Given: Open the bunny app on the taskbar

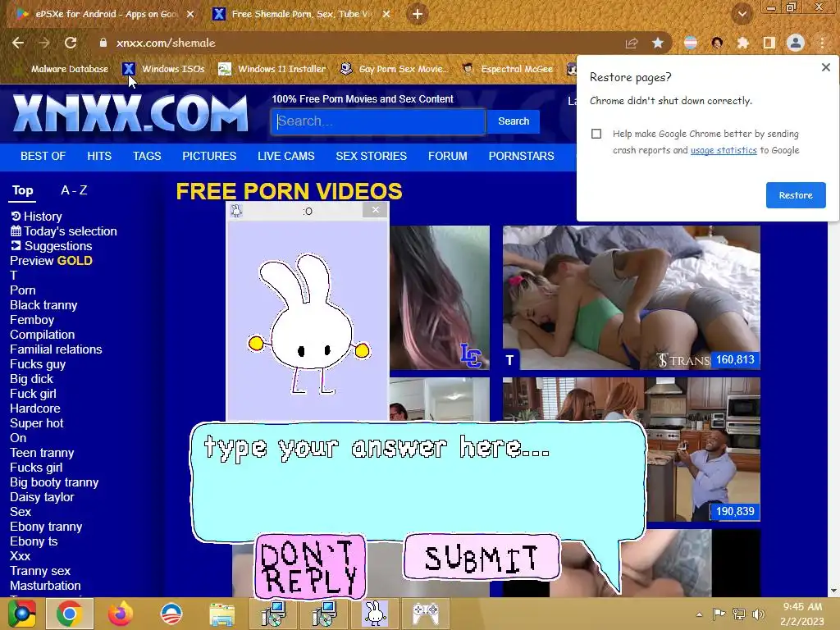Looking at the screenshot, I should [375, 614].
